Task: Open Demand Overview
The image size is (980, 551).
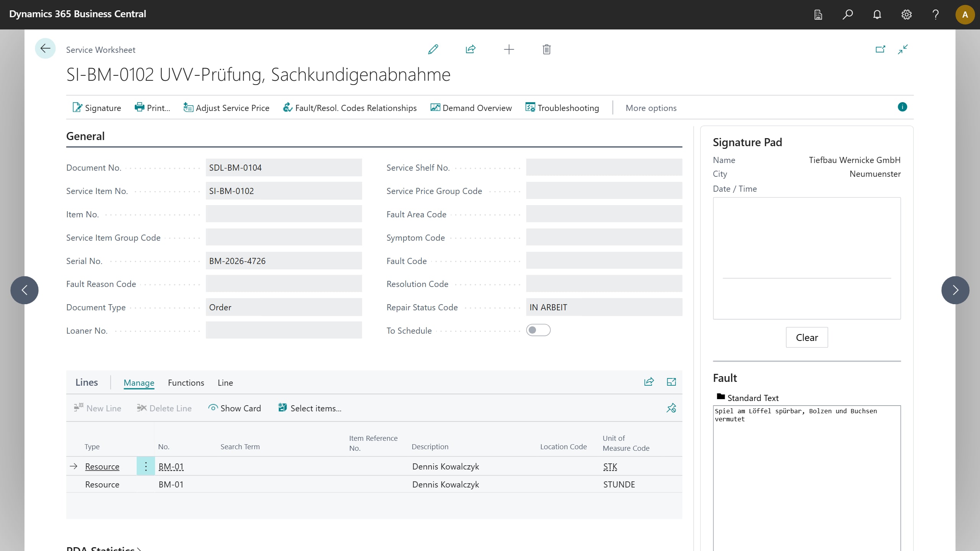Action: (x=471, y=108)
